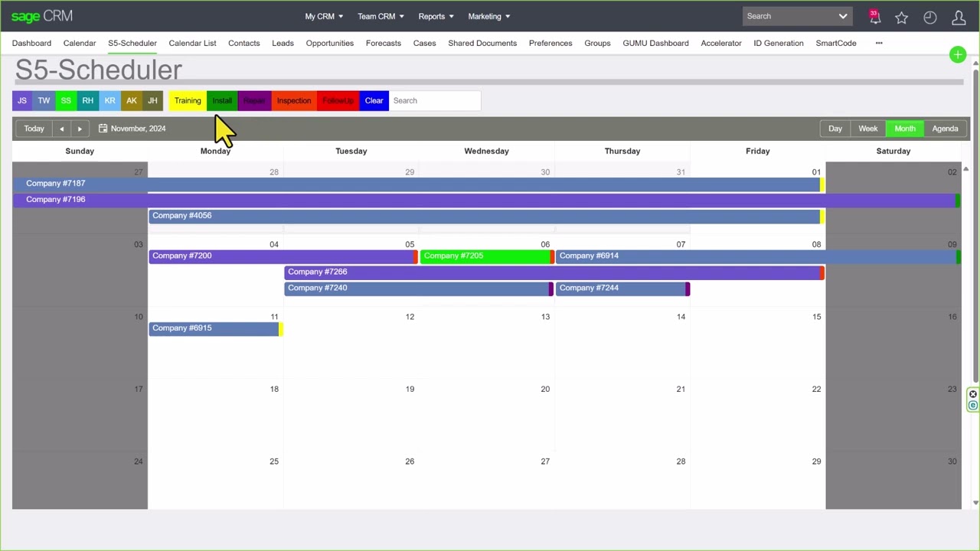Open the favorites star icon
This screenshot has height=551, width=980.
(902, 17)
